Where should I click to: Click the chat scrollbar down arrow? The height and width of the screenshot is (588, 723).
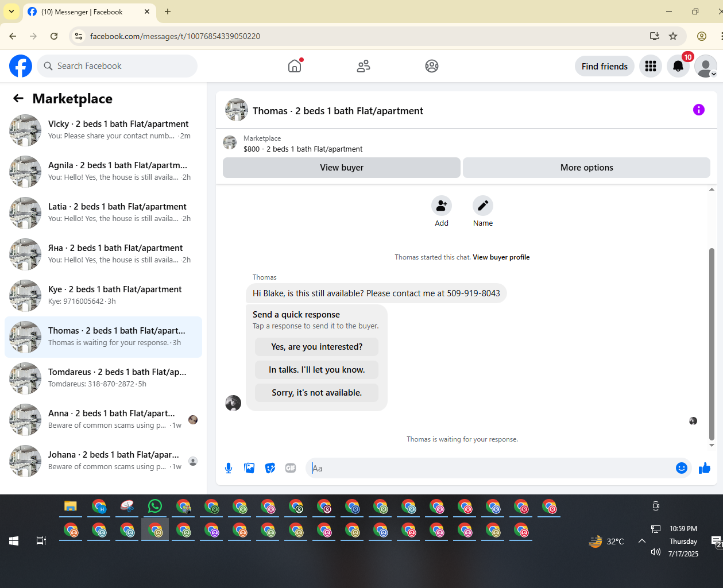712,445
